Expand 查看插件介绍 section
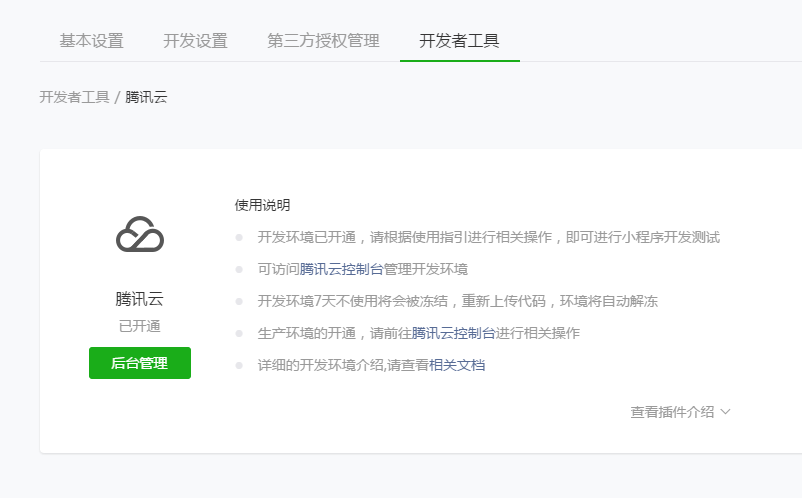The height and width of the screenshot is (498, 802). 672,411
